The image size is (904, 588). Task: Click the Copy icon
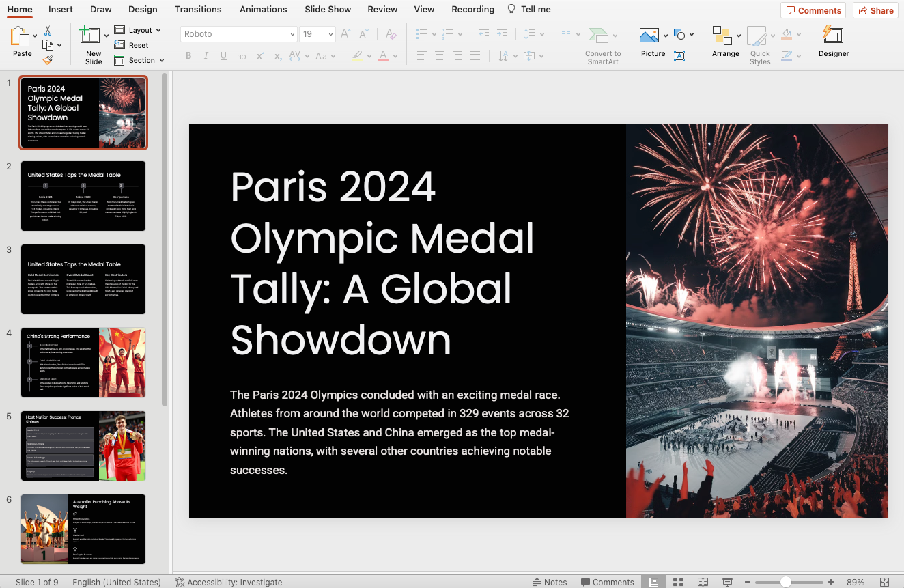[x=48, y=45]
